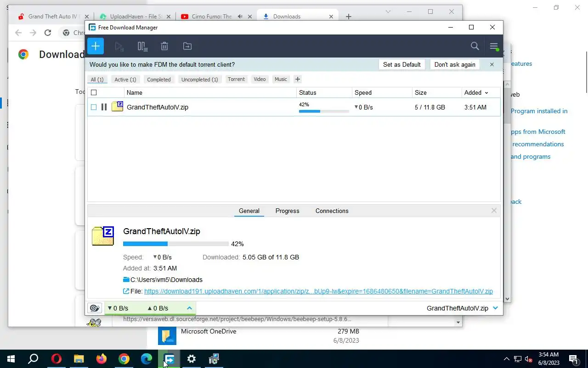Pause the GrandTheftAutoIV.zip download
The width and height of the screenshot is (588, 368).
pos(104,107)
